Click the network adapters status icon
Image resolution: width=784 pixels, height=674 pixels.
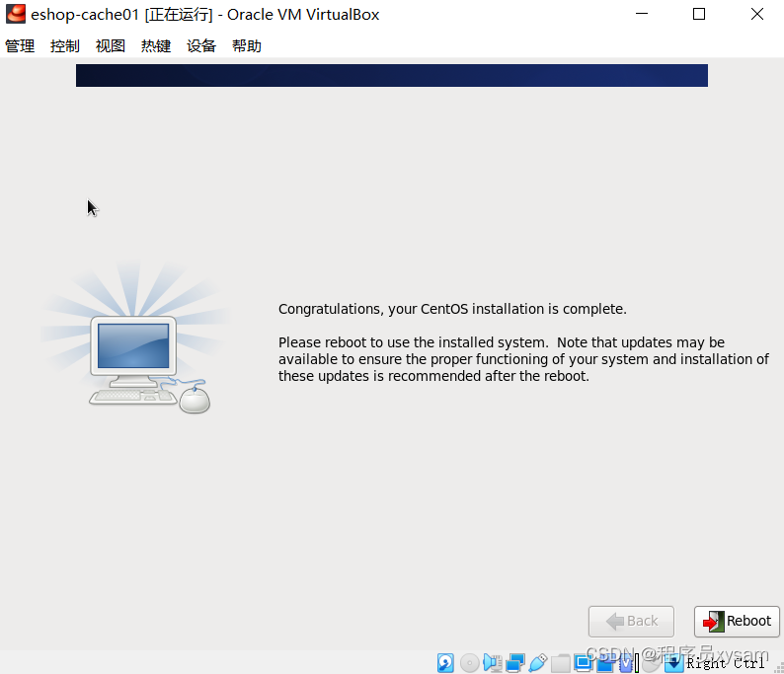pyautogui.click(x=515, y=663)
